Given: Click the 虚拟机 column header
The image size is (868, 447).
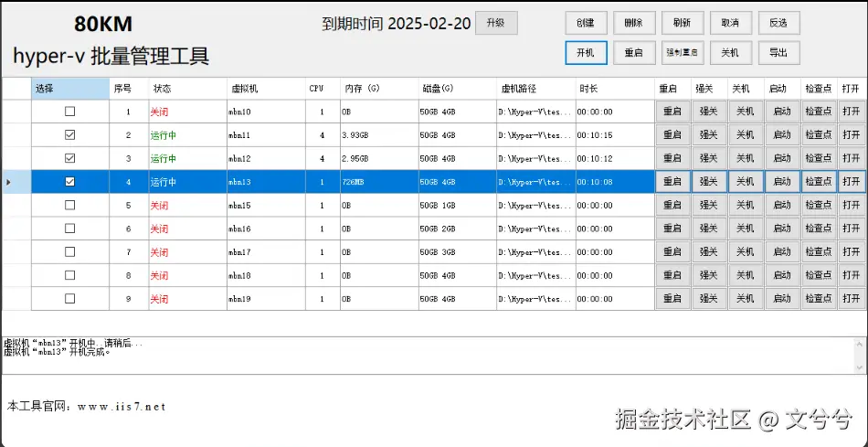Looking at the screenshot, I should 266,89.
